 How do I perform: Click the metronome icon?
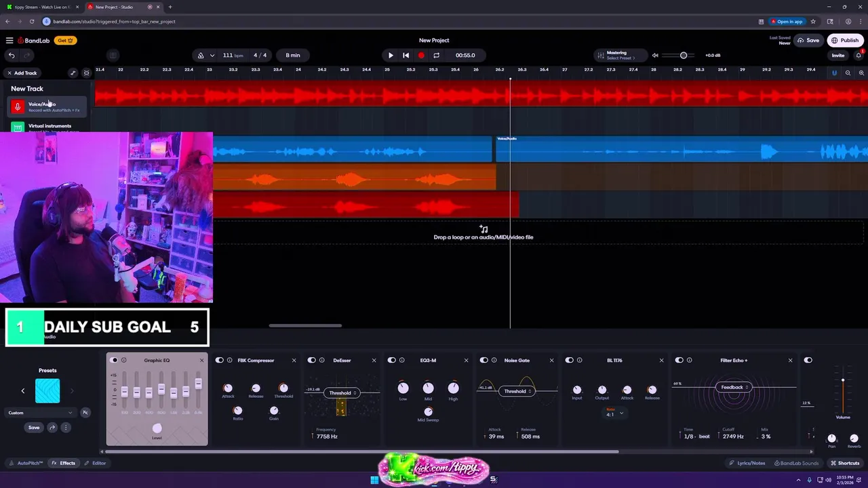(201, 56)
